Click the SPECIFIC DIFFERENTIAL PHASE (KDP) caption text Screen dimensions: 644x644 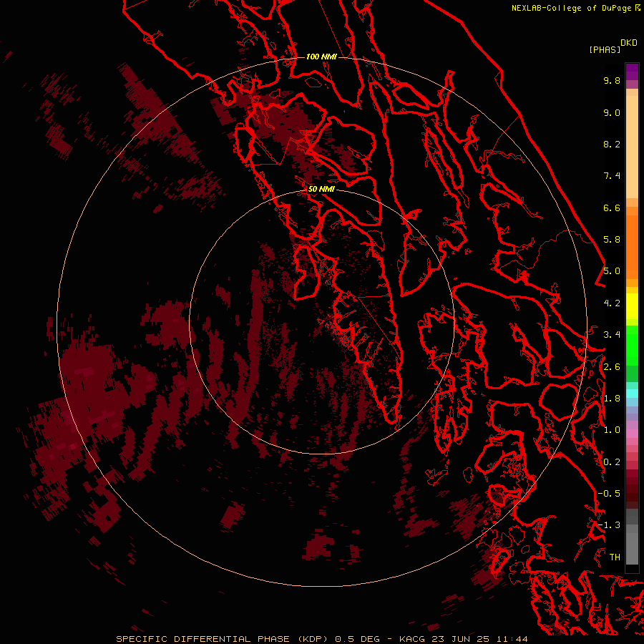(x=223, y=639)
